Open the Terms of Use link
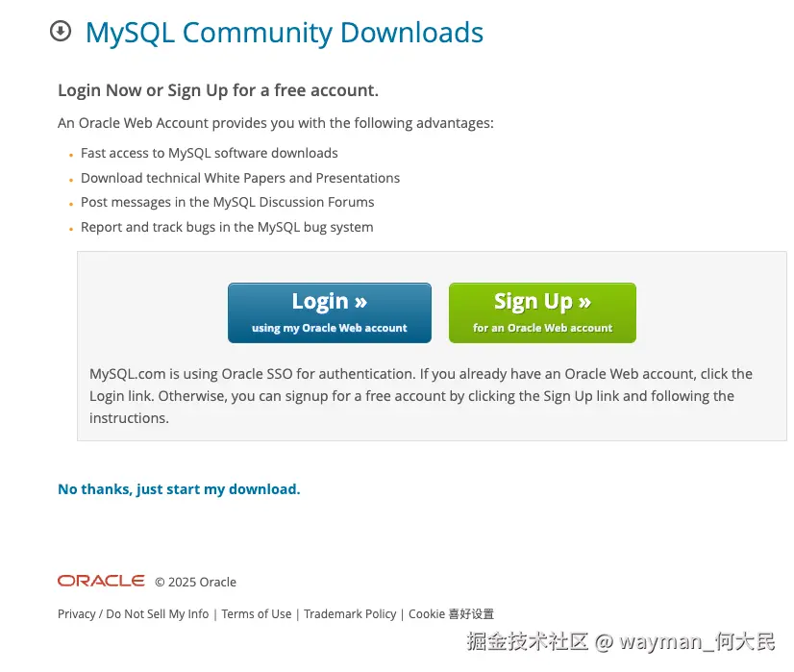 tap(257, 613)
